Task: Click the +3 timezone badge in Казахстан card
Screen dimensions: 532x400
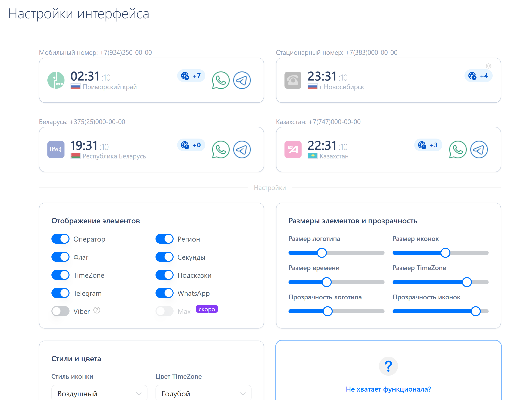Action: point(428,145)
